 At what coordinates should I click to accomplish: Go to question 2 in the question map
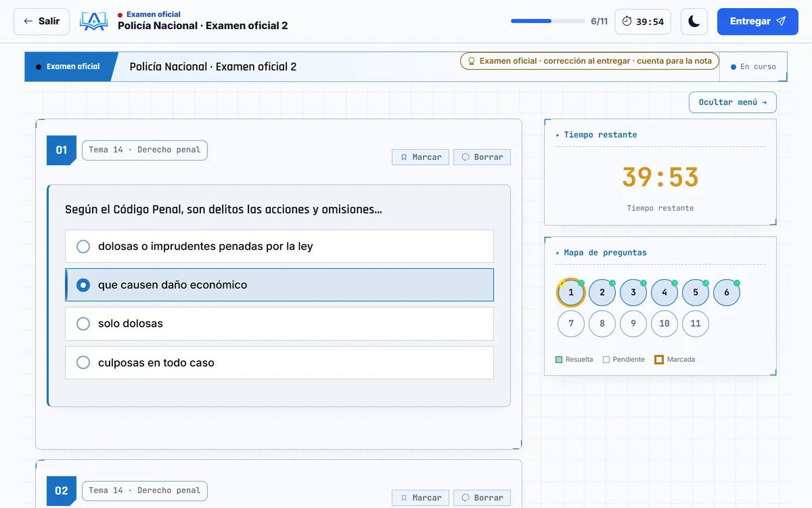click(x=602, y=293)
